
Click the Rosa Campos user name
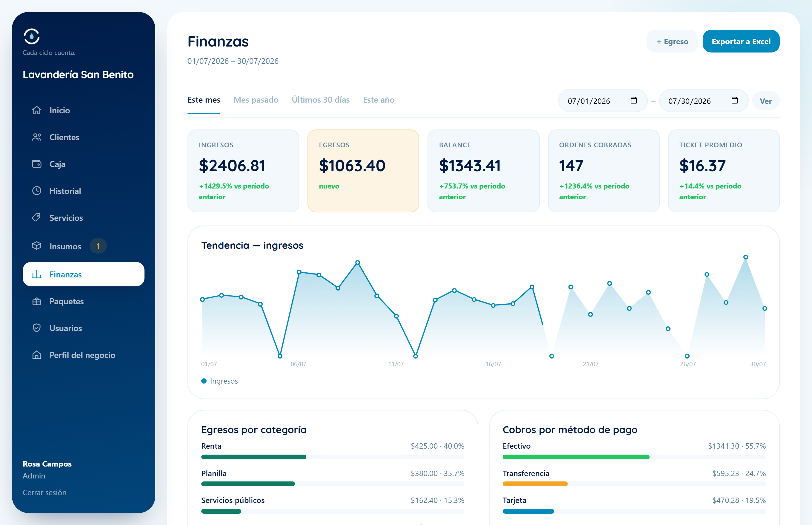click(47, 464)
